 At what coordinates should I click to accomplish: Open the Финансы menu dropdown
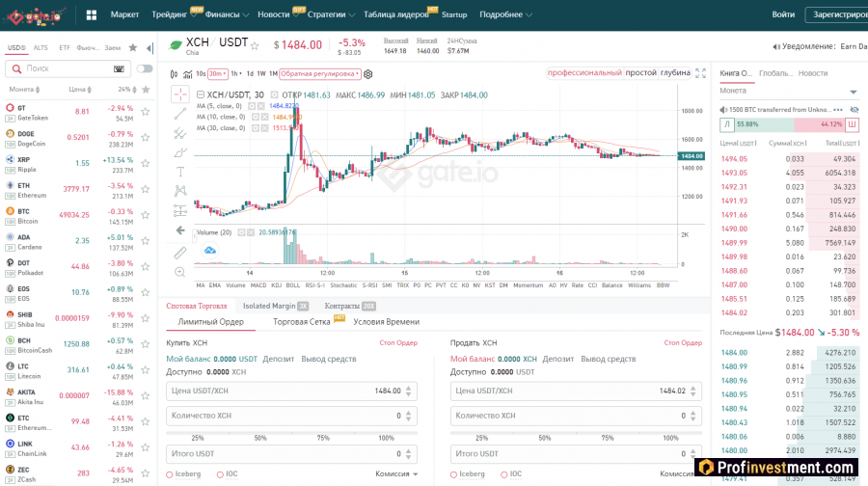[x=227, y=14]
